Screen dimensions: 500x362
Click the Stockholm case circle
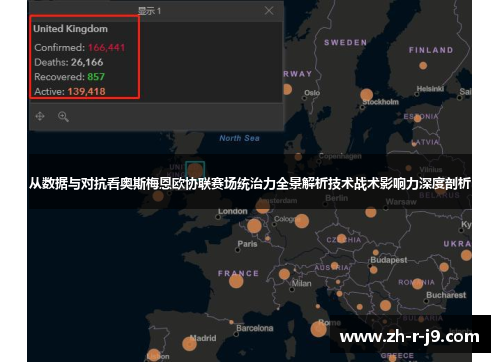(x=366, y=95)
